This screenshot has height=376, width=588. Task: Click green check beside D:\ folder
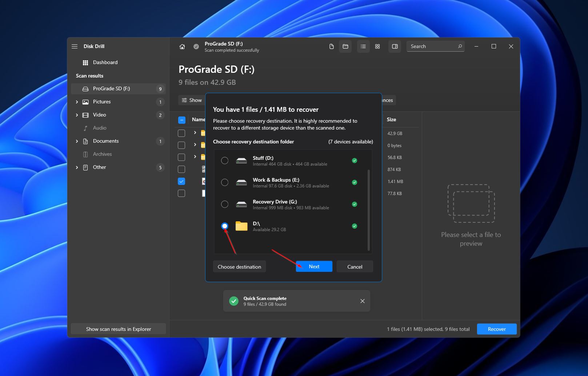tap(355, 226)
